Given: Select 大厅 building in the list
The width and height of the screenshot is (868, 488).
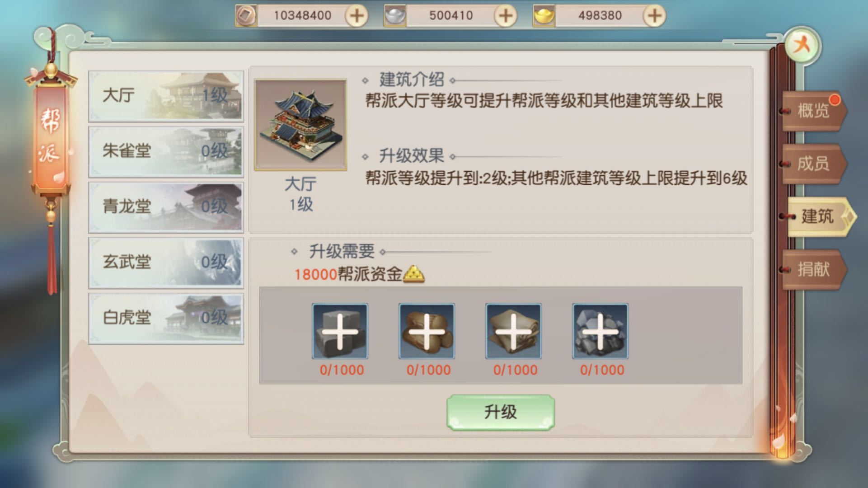Looking at the screenshot, I should click(166, 96).
